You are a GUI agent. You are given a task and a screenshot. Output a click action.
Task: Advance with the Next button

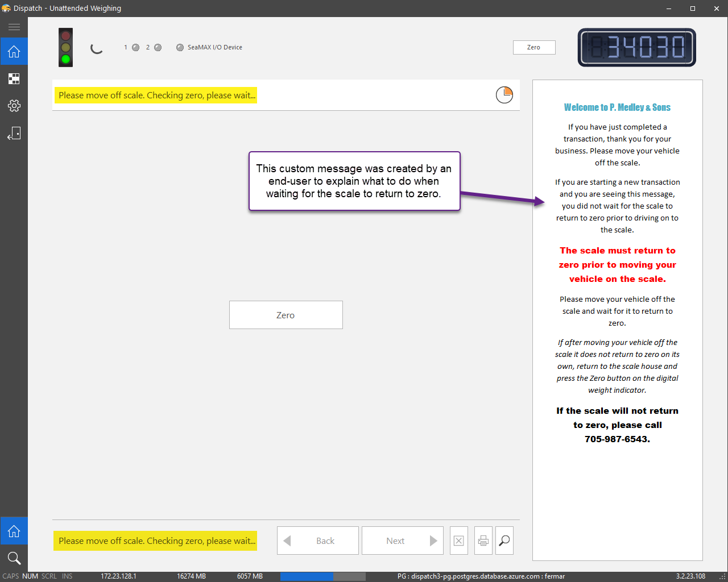402,541
